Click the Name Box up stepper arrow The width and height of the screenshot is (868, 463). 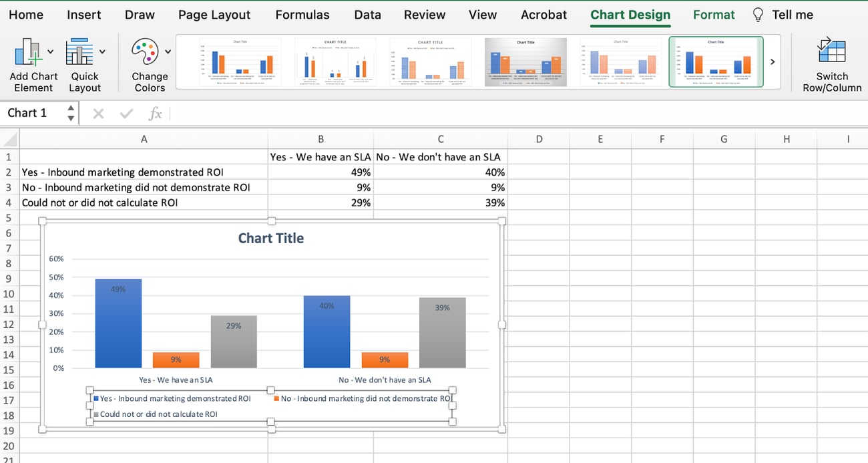coord(71,108)
